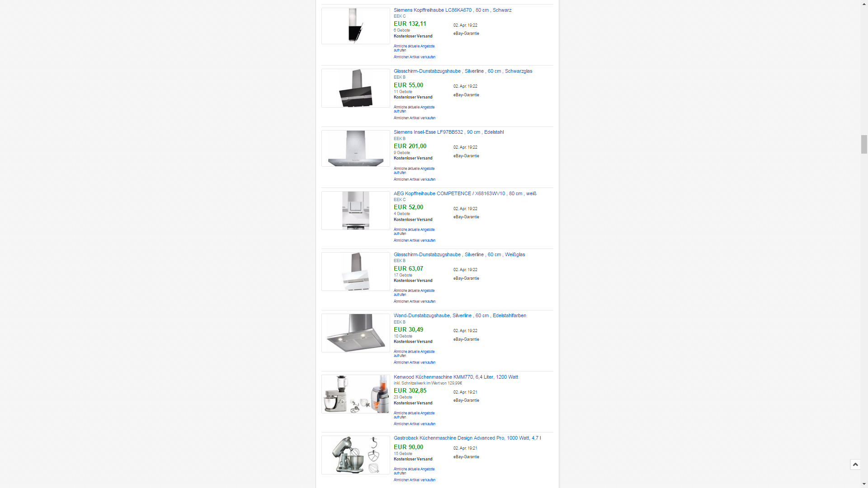Image resolution: width=868 pixels, height=488 pixels.
Task: Click 'Ähnlichen Artikel verkaufen' under Kenwood listing
Action: [x=415, y=424]
